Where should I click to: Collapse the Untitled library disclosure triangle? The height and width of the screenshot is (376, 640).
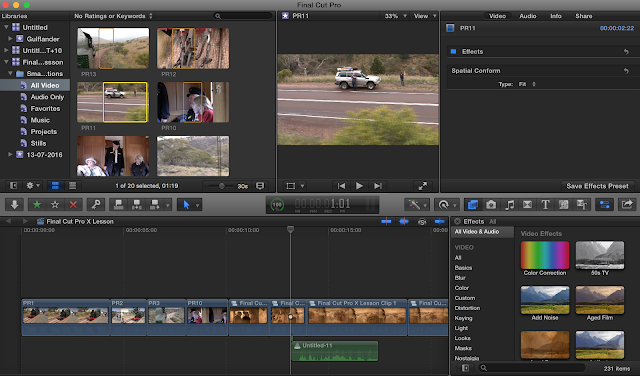[6, 27]
